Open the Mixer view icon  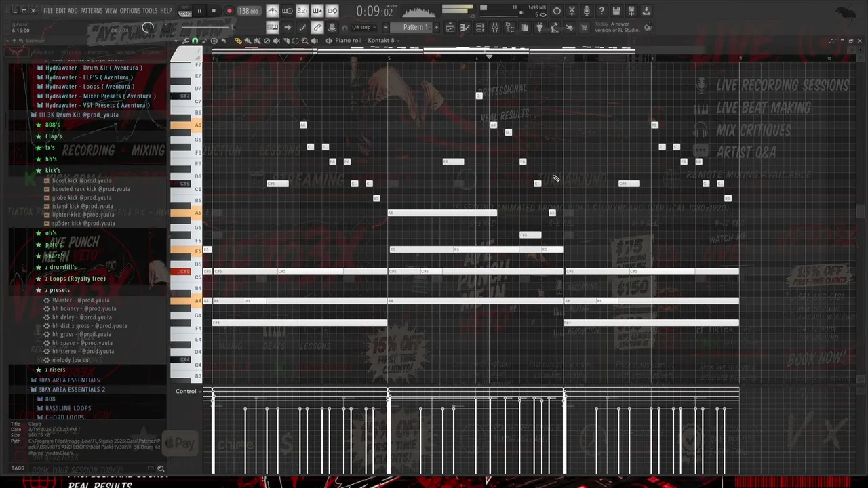coord(494,28)
